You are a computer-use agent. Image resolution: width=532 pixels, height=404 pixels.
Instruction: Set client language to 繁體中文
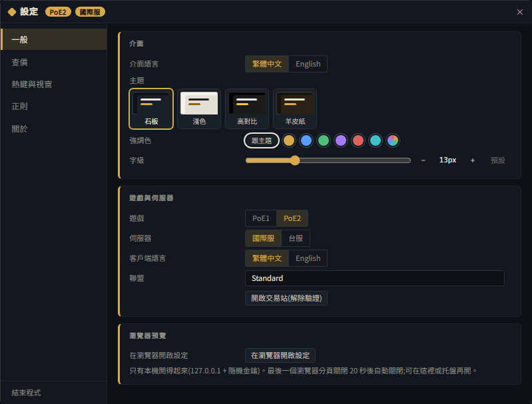[267, 258]
